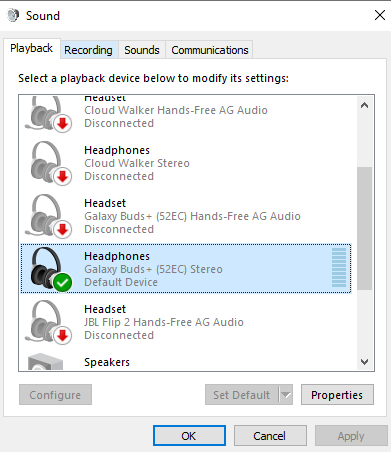
Task: Click the default Galaxy Buds+ Stereo headphones icon
Action: (48, 269)
